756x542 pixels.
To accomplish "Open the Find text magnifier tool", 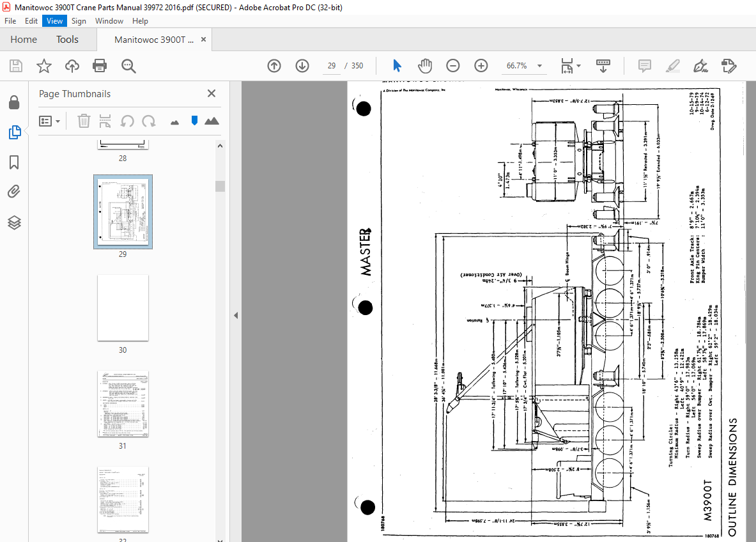I will (x=128, y=66).
